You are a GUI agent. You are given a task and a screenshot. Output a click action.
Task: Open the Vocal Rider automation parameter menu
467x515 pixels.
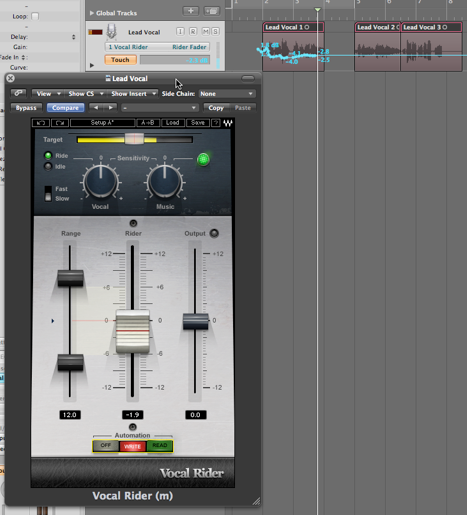pos(157,47)
